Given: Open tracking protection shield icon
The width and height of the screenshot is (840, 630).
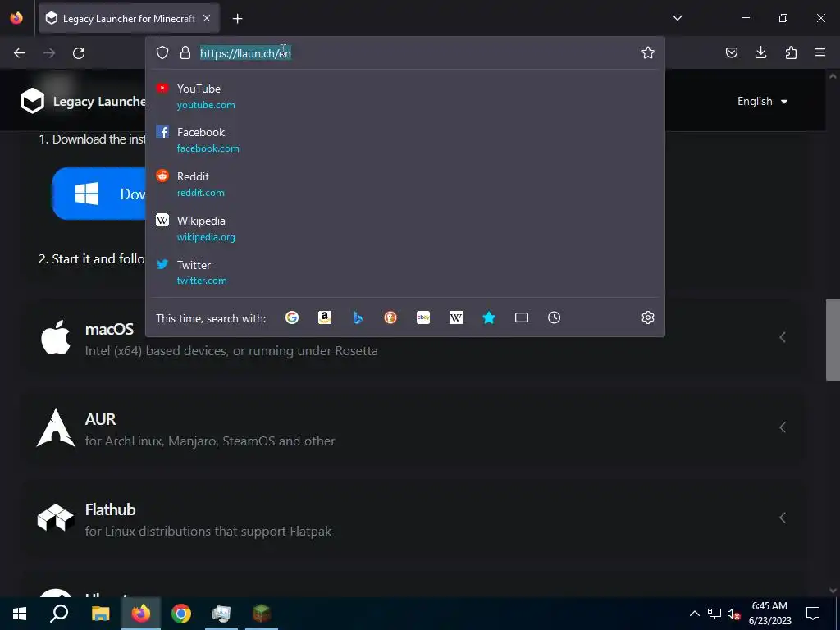Looking at the screenshot, I should pos(162,52).
